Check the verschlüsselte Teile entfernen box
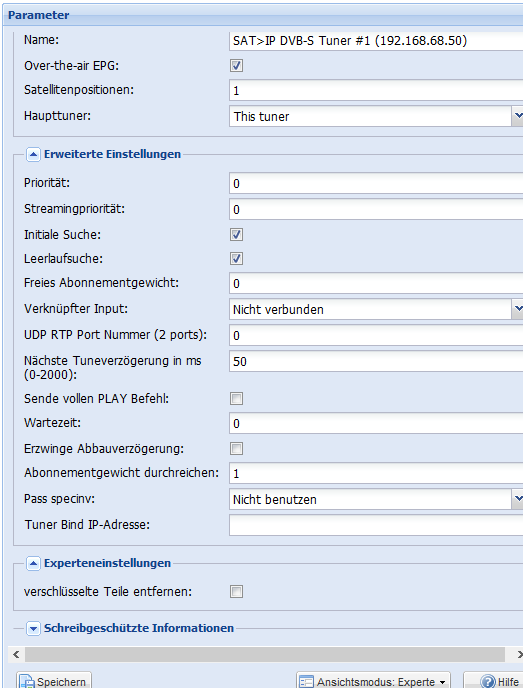Viewport: 523px width, 688px height. [x=236, y=592]
